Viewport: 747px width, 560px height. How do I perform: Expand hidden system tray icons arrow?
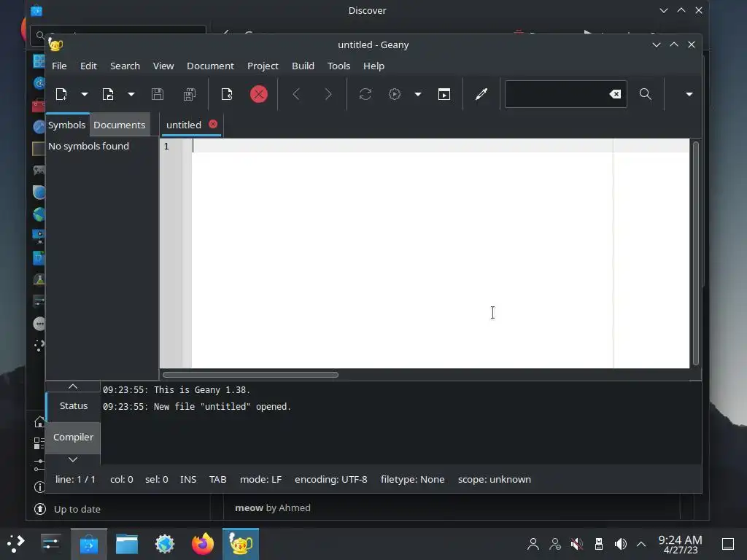641,544
